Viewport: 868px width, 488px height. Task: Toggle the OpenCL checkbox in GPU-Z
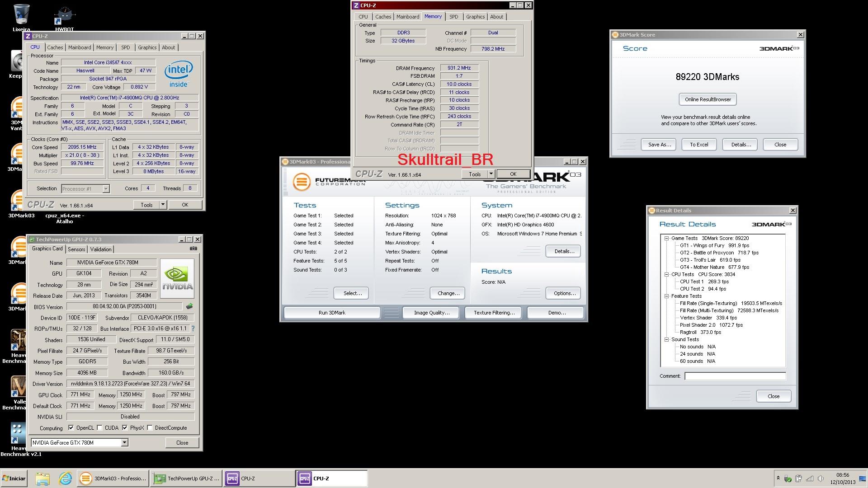coord(71,427)
